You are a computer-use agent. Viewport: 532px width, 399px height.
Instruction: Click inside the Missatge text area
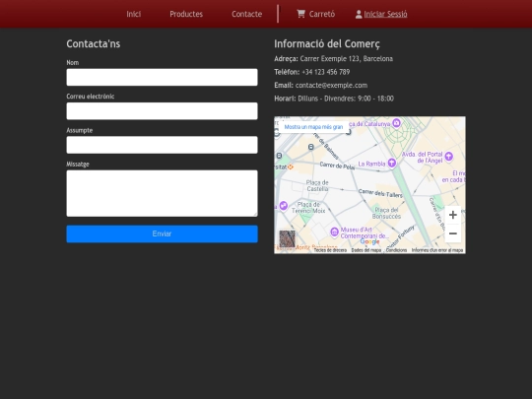coord(162,193)
